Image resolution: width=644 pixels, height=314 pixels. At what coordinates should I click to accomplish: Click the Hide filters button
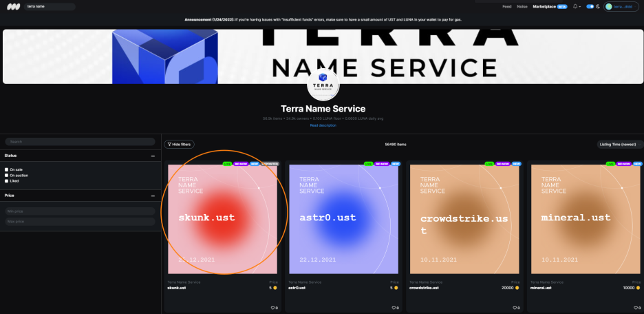coord(179,144)
